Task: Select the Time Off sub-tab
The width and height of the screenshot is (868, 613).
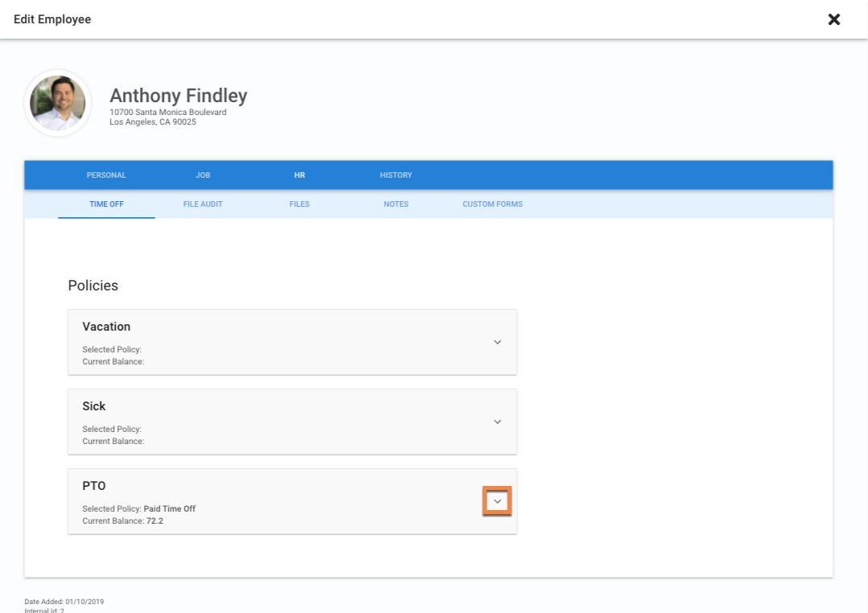Action: (106, 204)
